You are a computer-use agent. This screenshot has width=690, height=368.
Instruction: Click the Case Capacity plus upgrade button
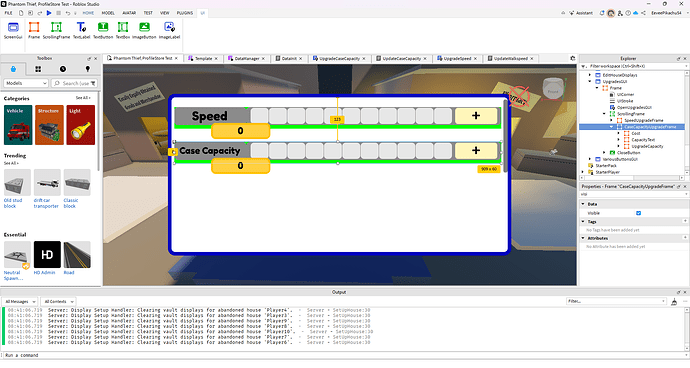coord(476,151)
